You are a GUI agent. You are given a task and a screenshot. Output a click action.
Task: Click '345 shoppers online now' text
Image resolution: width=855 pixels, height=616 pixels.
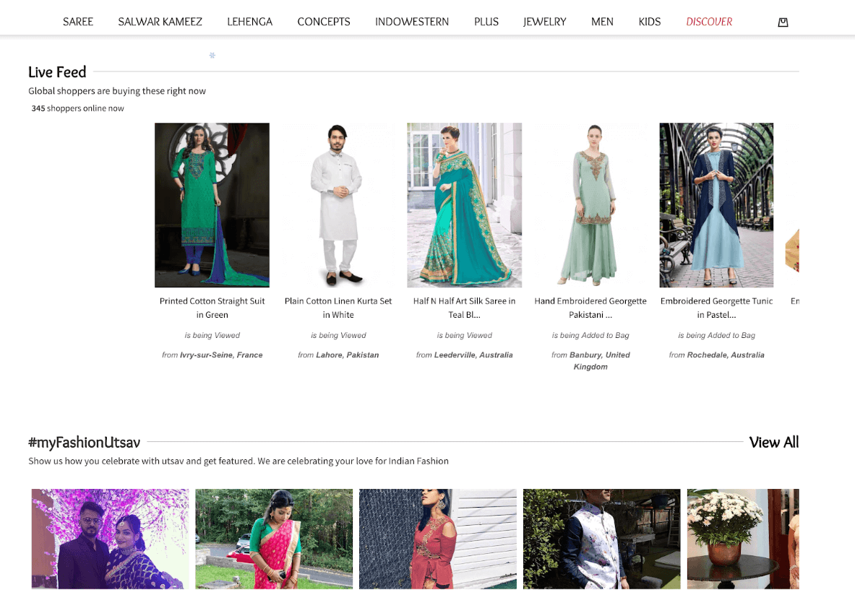[77, 108]
